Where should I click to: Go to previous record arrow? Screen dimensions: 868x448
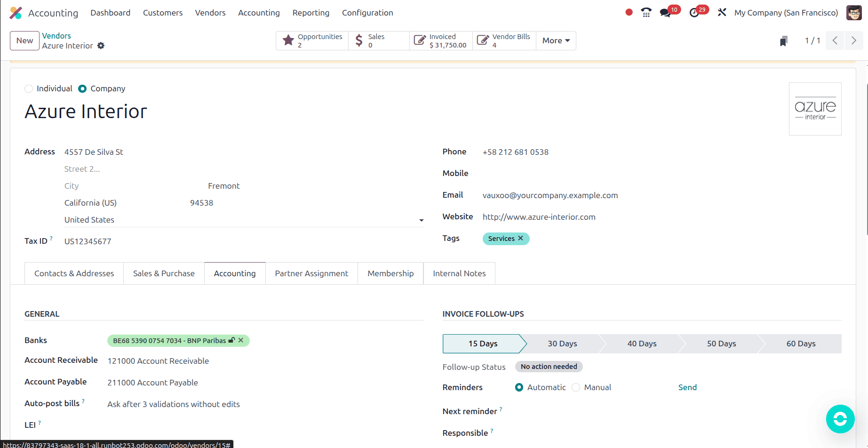[835, 40]
